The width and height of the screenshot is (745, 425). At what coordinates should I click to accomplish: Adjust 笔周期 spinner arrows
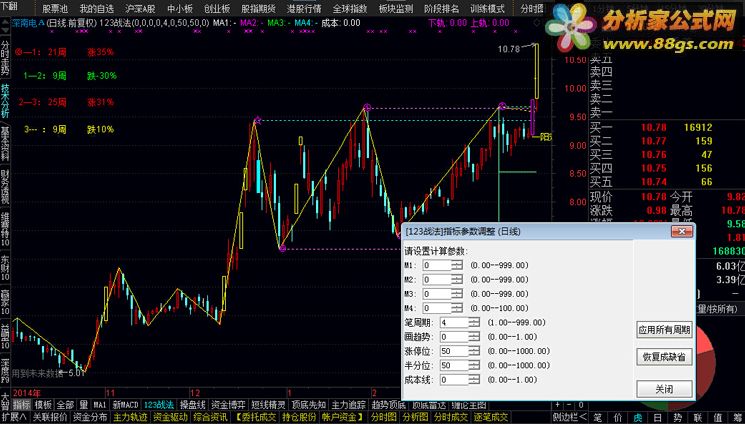(x=475, y=323)
